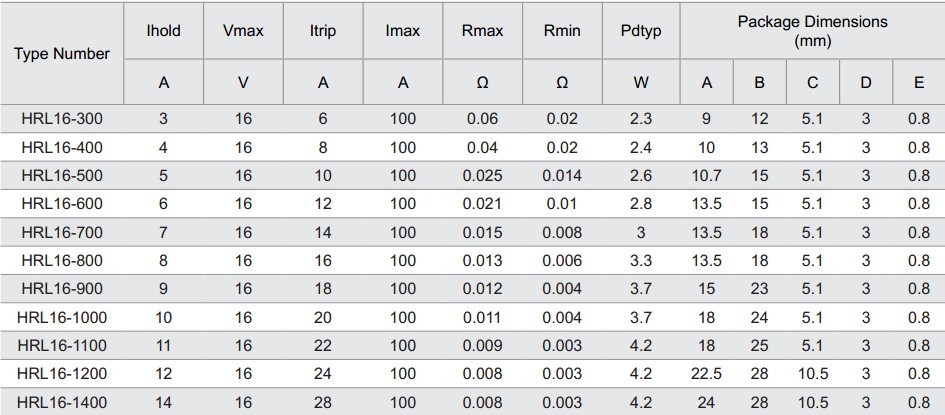
Task: Click the 22.5 dimension A value
Action: [706, 374]
